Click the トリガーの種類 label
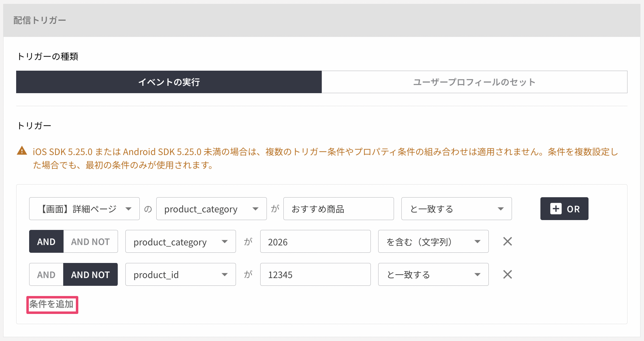This screenshot has width=644, height=341. tap(48, 57)
